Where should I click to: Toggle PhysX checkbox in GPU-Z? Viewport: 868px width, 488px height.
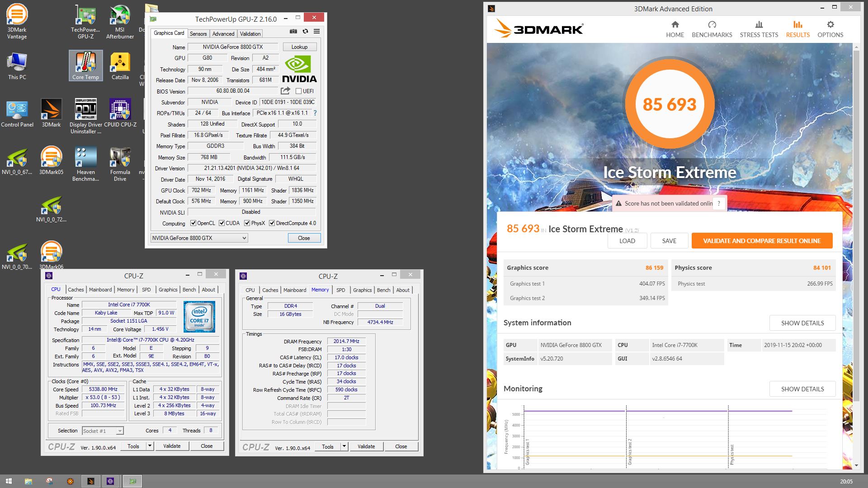coord(247,223)
